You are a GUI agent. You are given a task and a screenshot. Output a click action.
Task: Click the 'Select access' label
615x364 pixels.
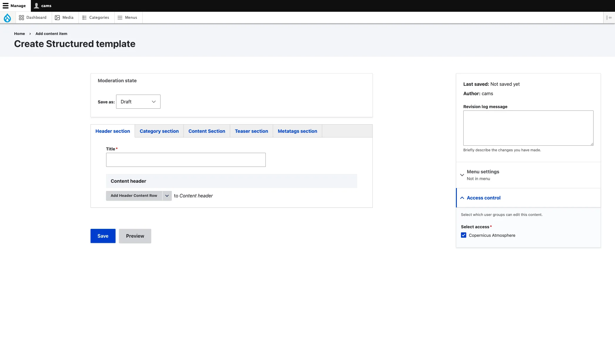475,227
